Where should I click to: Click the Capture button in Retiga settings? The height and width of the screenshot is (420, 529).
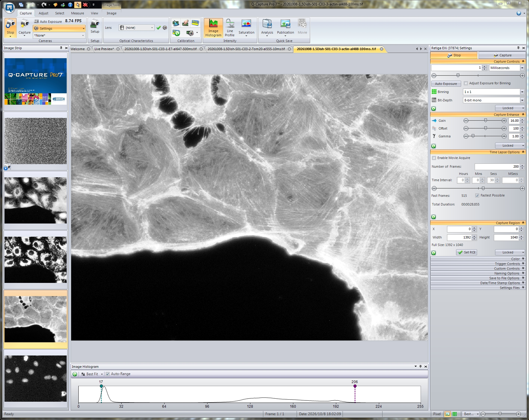tap(502, 55)
